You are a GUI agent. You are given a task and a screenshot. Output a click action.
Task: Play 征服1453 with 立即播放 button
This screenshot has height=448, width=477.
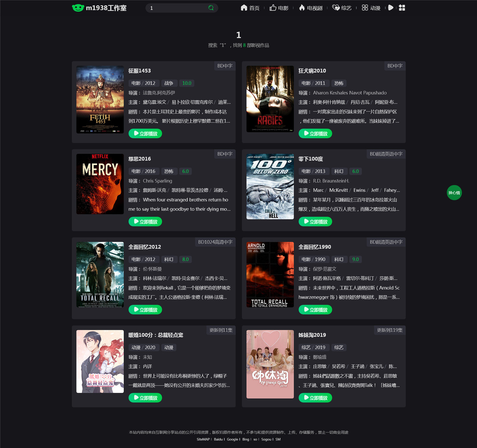tap(145, 133)
